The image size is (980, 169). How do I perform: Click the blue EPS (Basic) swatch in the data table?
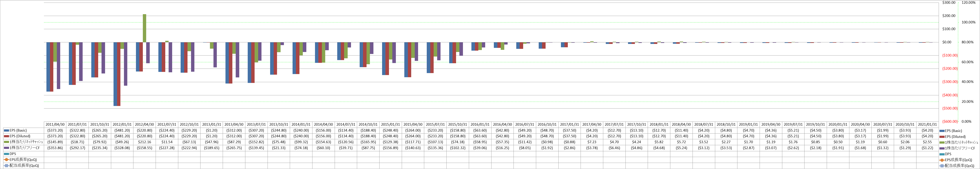pyautogui.click(x=6, y=130)
